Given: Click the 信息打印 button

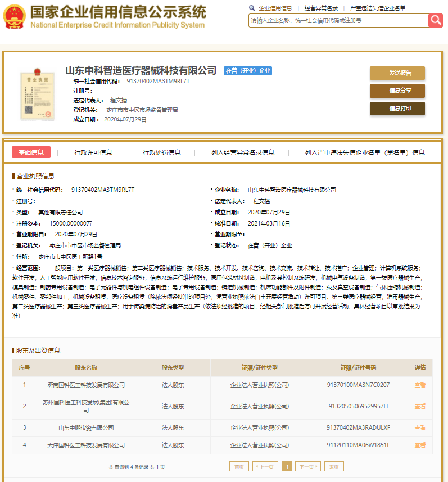Looking at the screenshot, I should (397, 109).
